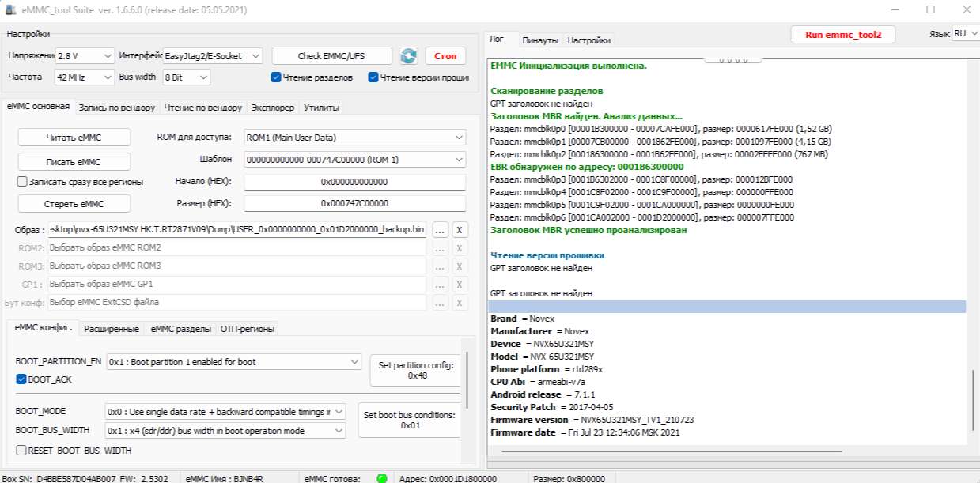Open the Пинауты tab

540,40
